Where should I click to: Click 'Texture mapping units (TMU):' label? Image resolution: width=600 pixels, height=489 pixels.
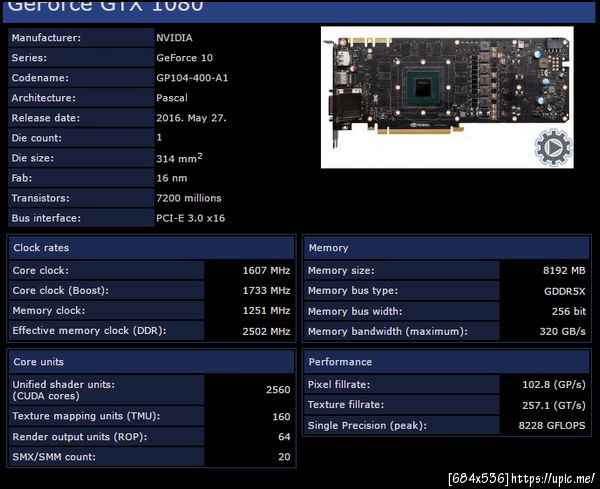[x=86, y=416]
